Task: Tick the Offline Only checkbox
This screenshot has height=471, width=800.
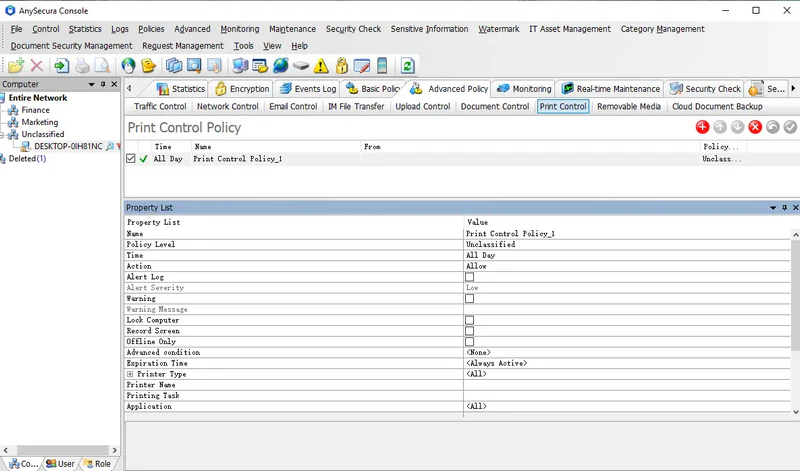Action: (x=469, y=341)
